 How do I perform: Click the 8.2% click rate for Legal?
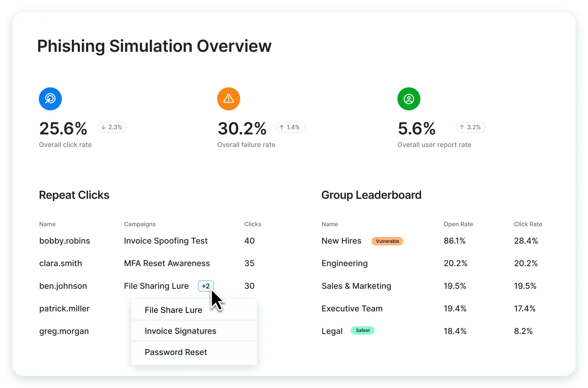(523, 331)
